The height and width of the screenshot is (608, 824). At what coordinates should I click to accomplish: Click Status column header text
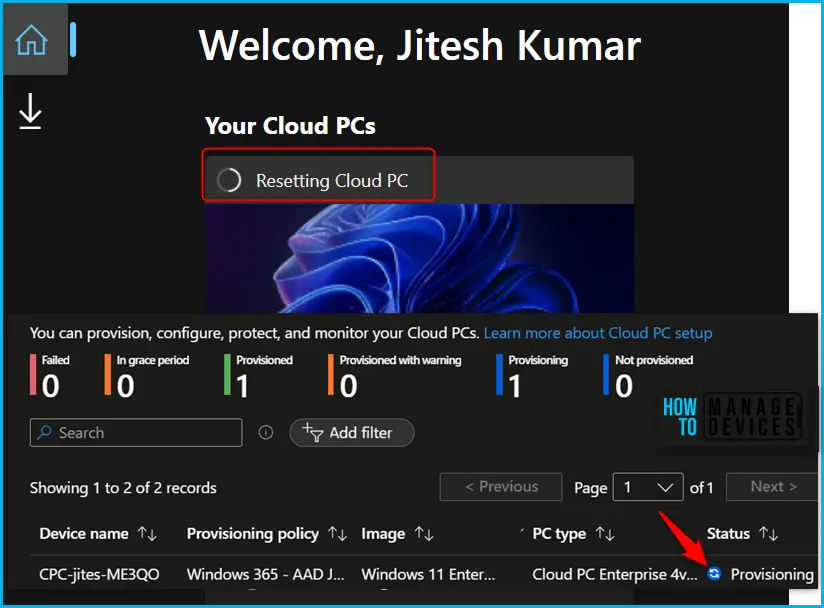click(728, 534)
